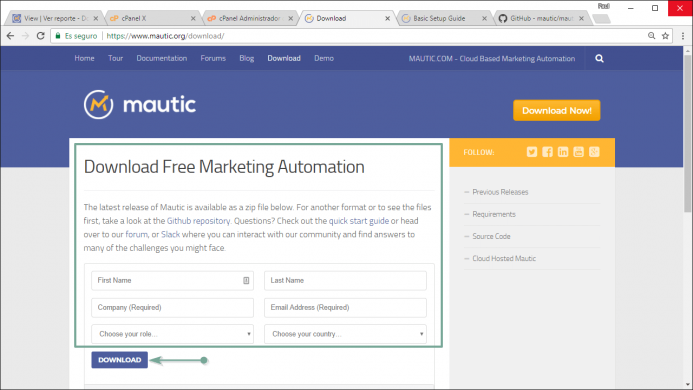Open the forum link in the paragraph
693x390 pixels.
[x=137, y=234]
